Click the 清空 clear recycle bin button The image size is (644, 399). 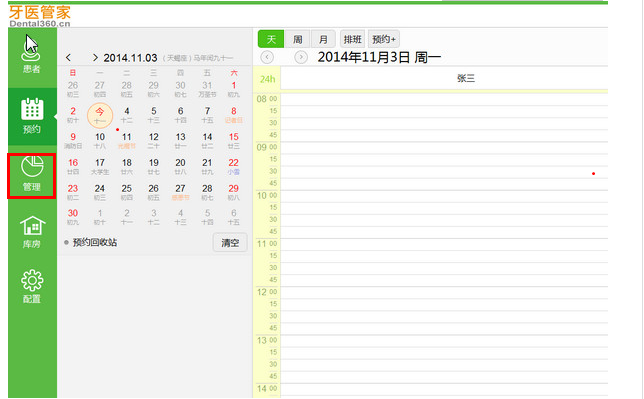coord(230,242)
